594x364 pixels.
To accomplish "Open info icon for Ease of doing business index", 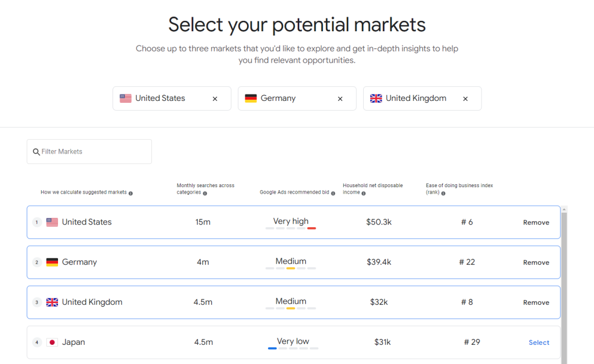I will [x=443, y=194].
